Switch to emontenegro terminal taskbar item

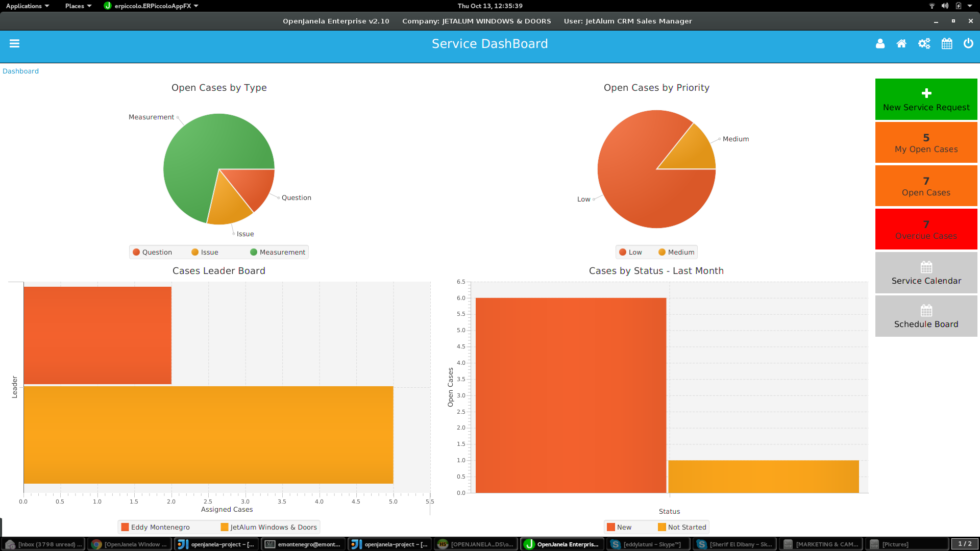pos(304,544)
